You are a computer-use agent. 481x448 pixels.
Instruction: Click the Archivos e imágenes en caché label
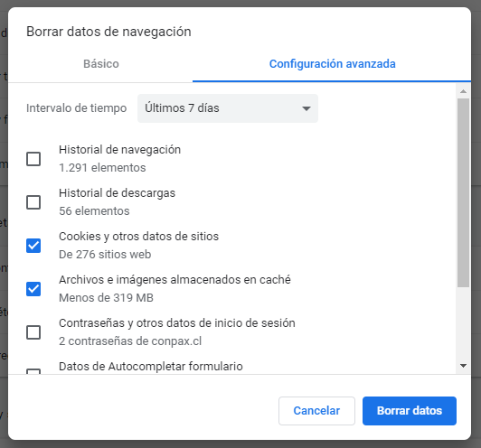click(174, 279)
